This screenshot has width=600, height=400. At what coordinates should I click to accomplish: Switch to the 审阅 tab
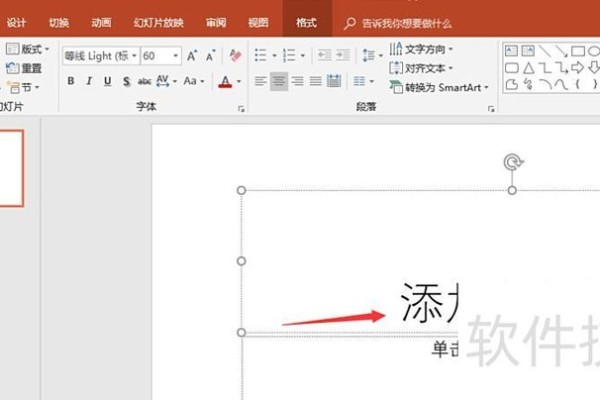[x=216, y=23]
